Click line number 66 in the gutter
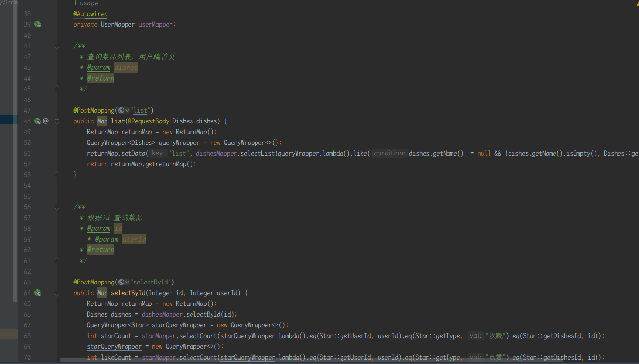Screen dimensions: 639x364 click(27, 314)
